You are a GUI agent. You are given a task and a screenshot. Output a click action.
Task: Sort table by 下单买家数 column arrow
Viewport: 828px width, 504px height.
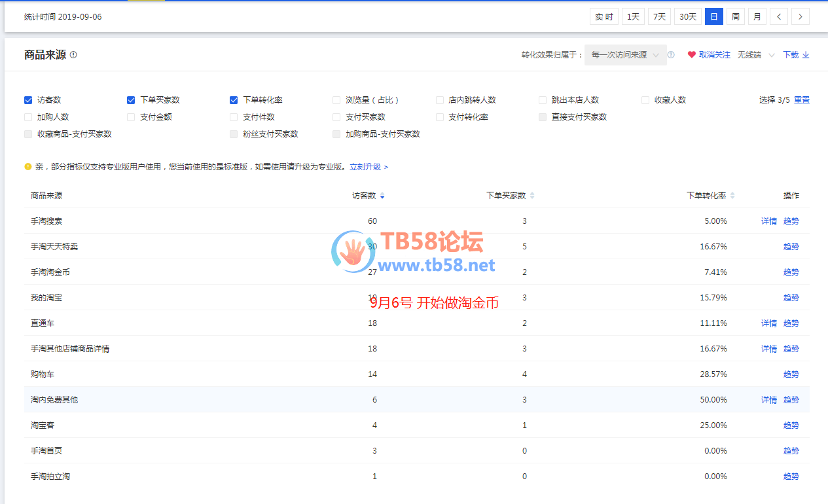(x=532, y=196)
